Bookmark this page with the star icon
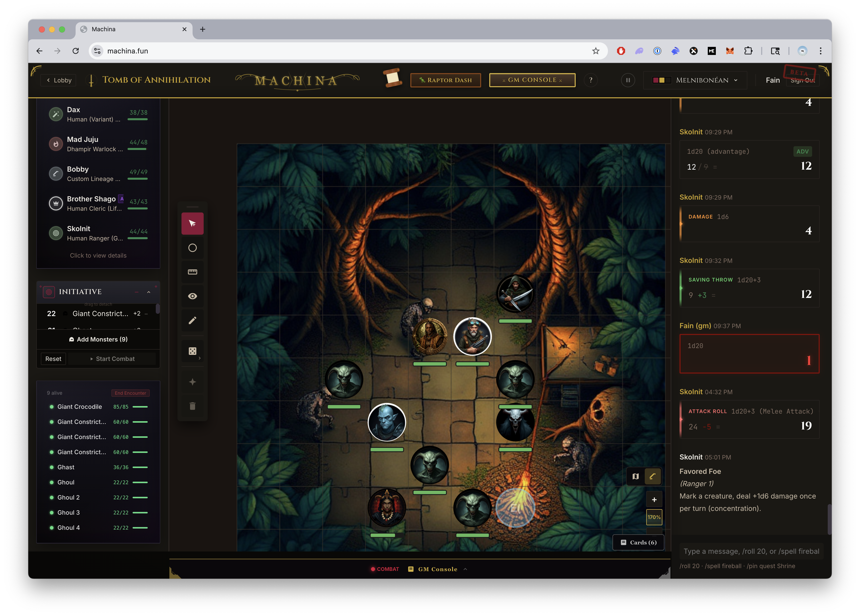This screenshot has height=616, width=860. click(x=596, y=51)
